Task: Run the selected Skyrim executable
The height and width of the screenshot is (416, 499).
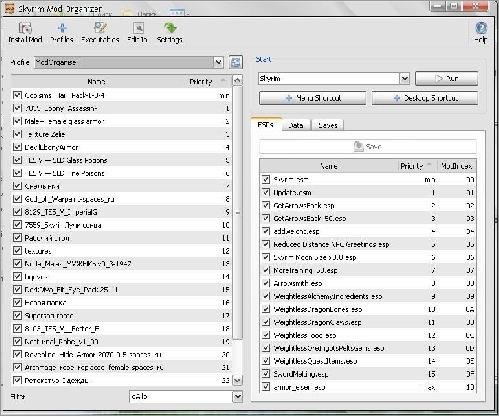Action: tap(446, 79)
